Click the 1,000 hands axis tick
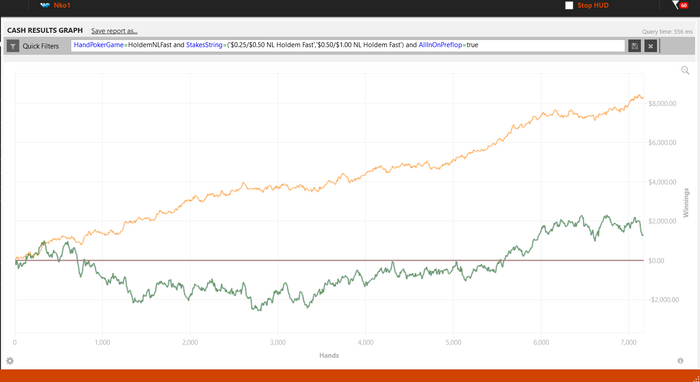 102,343
